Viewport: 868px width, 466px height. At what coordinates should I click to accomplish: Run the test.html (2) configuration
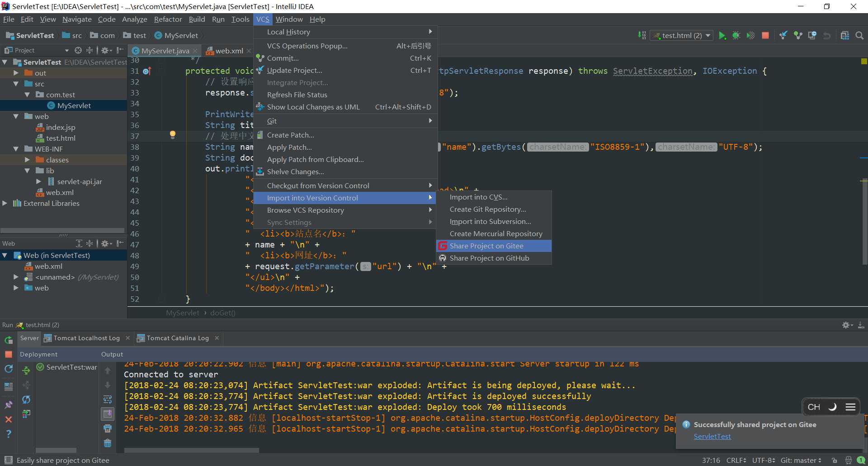click(722, 35)
